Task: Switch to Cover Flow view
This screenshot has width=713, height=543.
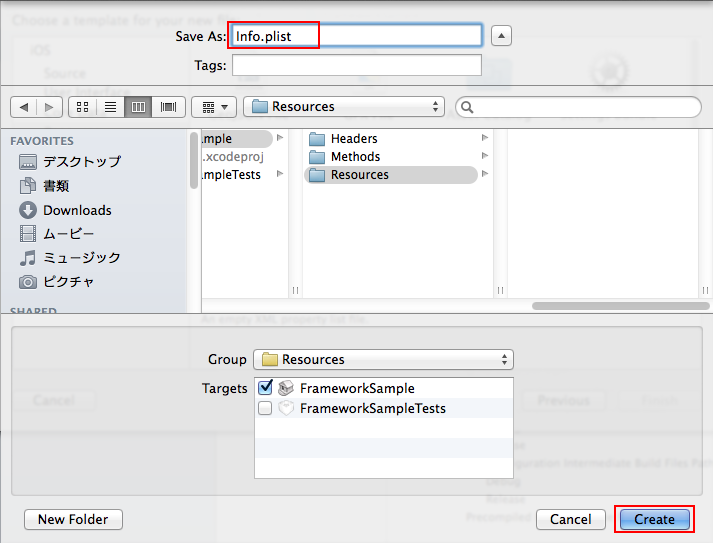Action: (x=168, y=107)
